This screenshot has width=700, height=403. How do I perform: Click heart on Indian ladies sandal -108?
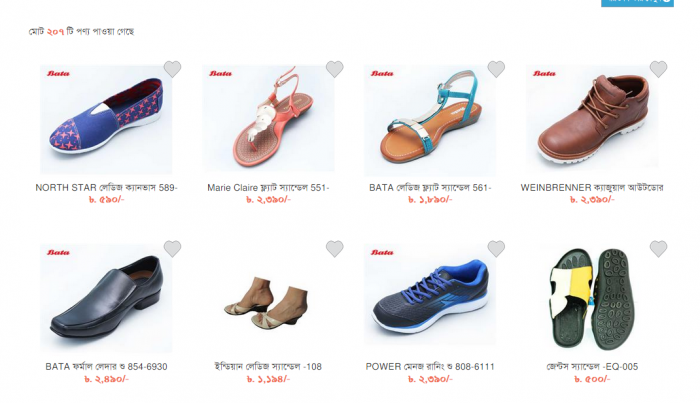pyautogui.click(x=334, y=249)
